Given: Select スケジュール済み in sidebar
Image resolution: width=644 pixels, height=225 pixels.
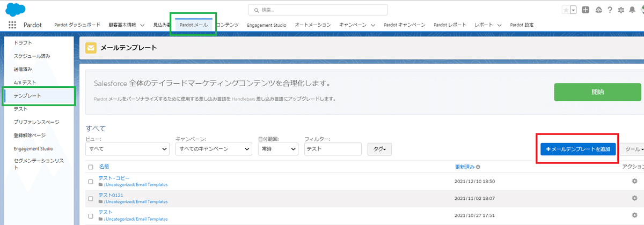Looking at the screenshot, I should (32, 56).
